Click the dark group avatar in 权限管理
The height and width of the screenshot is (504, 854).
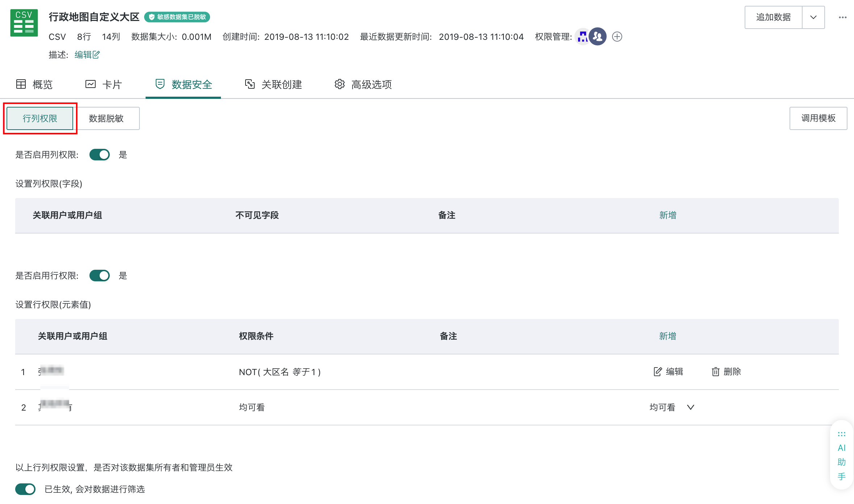click(x=598, y=37)
